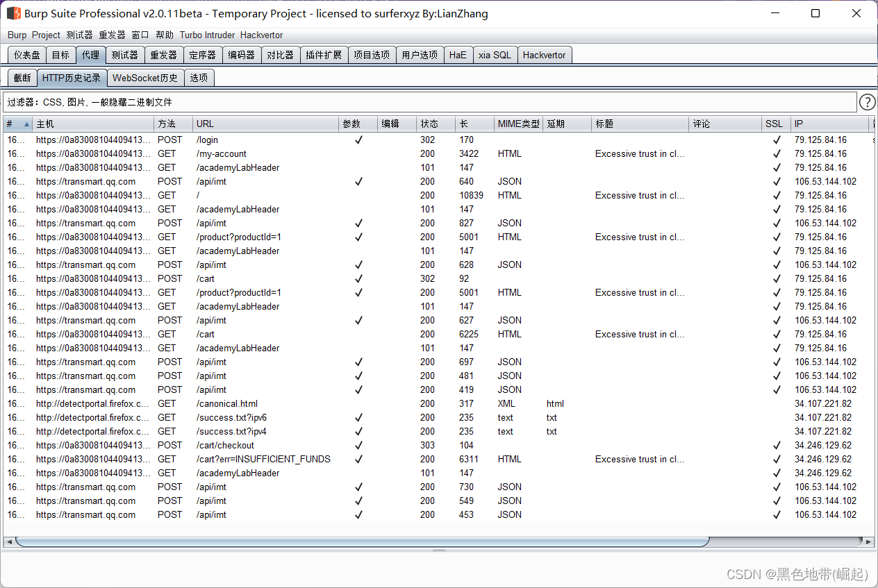Viewport: 878px width, 588px height.
Task: Switch to the 插件扩展 tab
Action: click(x=324, y=55)
